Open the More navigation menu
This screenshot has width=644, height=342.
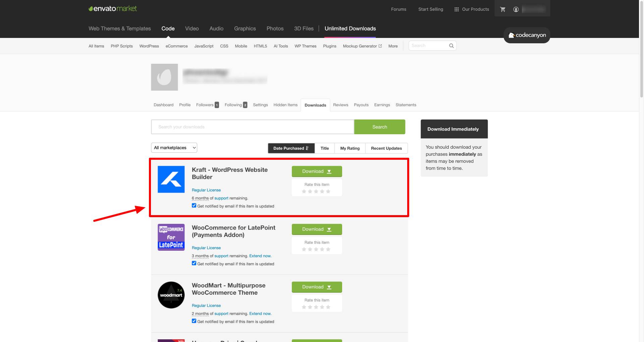392,46
